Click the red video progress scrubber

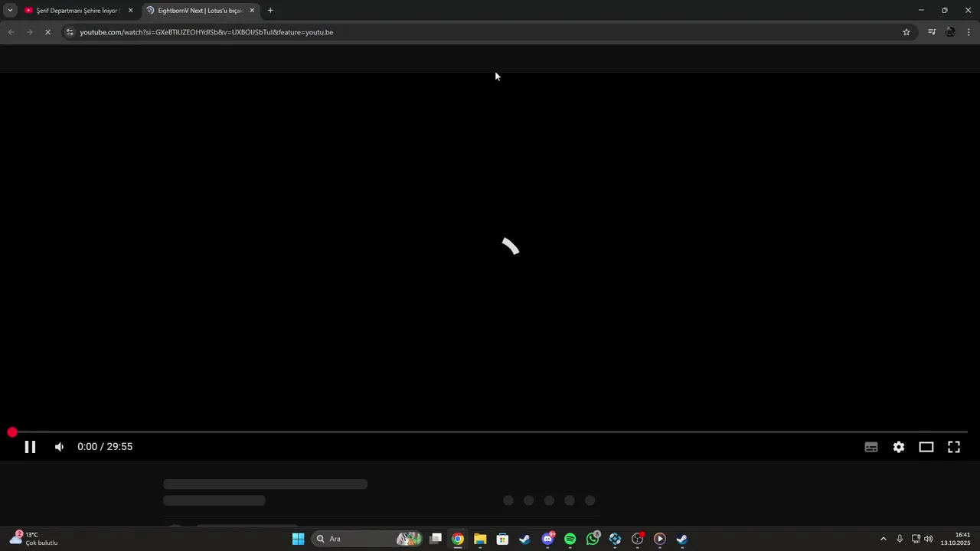[12, 432]
